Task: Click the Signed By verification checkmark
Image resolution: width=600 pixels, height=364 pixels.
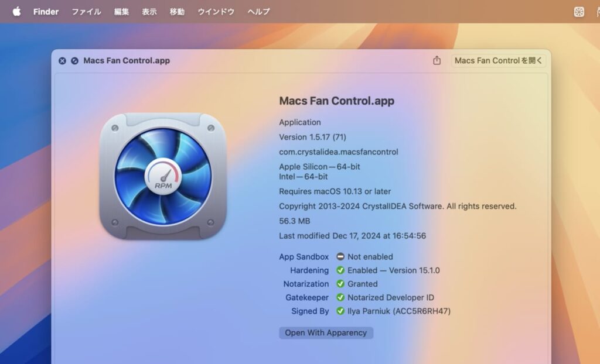Action: (x=340, y=311)
